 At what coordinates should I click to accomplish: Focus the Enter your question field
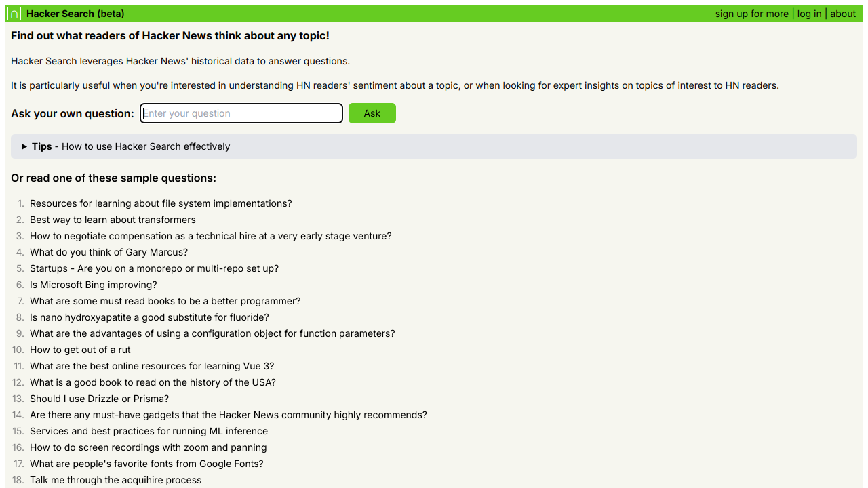[x=241, y=113]
